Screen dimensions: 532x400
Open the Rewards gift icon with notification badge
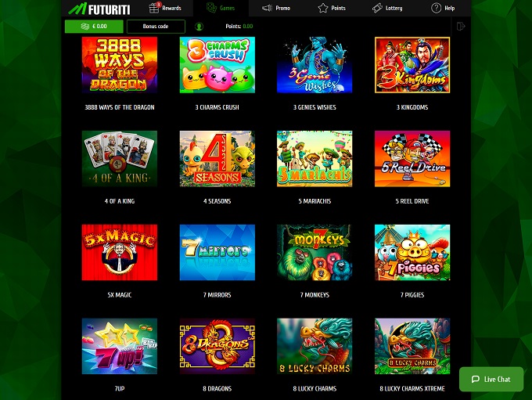pyautogui.click(x=154, y=8)
